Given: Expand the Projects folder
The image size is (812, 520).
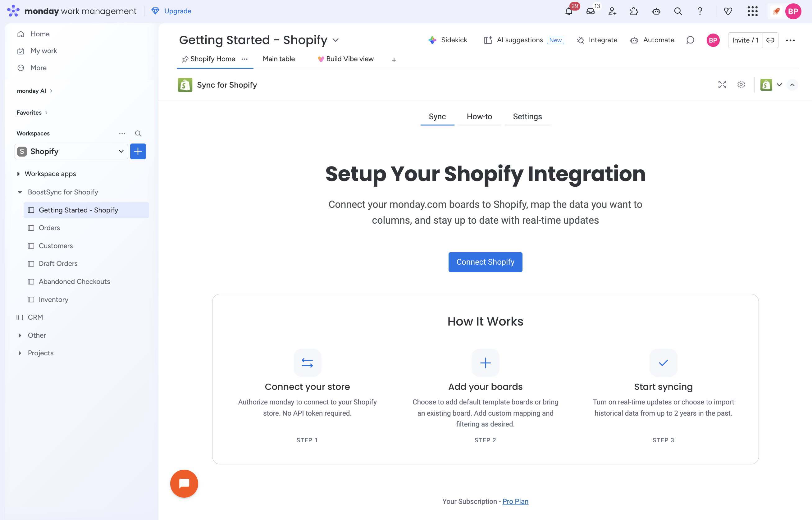Looking at the screenshot, I should [x=20, y=353].
